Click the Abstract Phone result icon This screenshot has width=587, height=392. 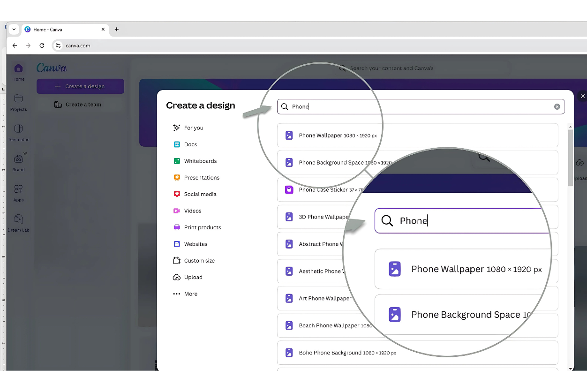(x=289, y=244)
